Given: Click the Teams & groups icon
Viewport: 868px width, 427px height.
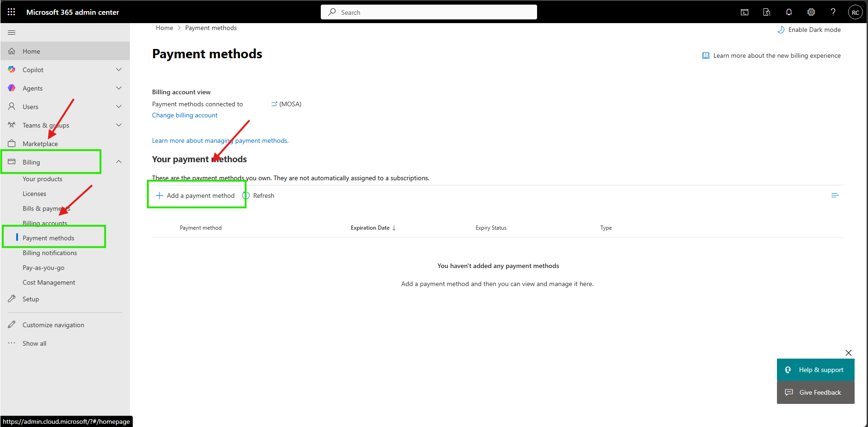Looking at the screenshot, I should tap(12, 125).
